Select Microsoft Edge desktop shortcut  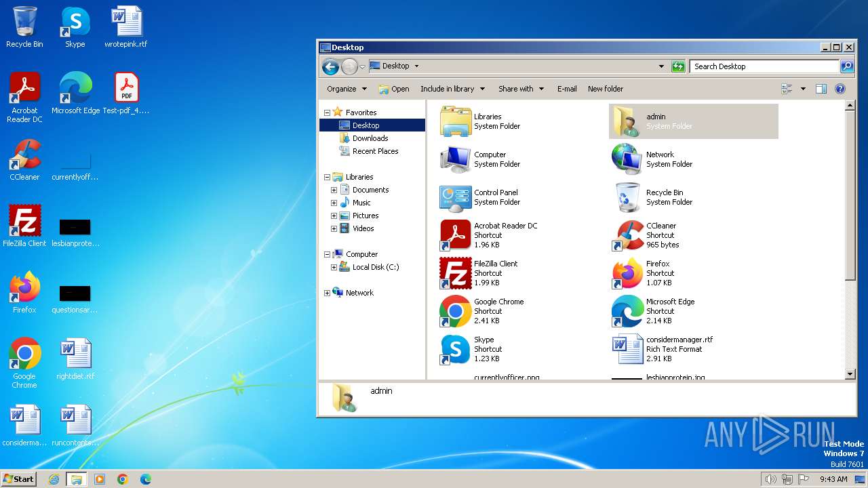point(75,94)
